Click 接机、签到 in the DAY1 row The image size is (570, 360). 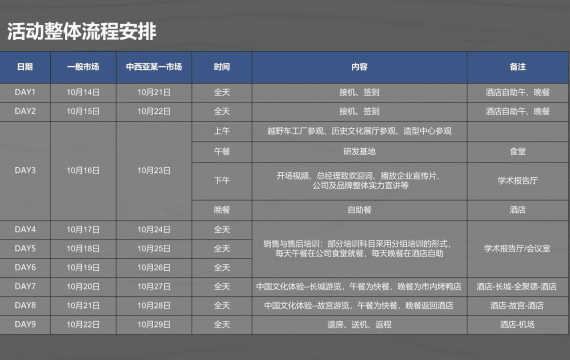coord(359,93)
